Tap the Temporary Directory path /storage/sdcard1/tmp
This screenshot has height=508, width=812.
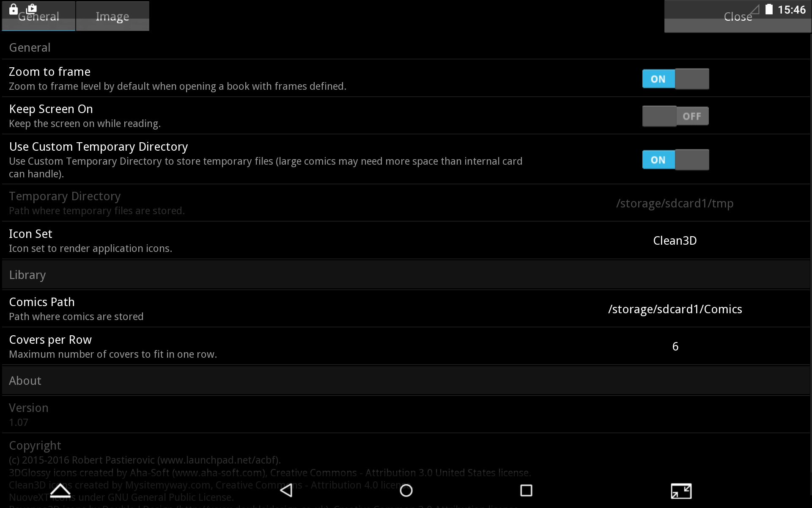coord(675,203)
